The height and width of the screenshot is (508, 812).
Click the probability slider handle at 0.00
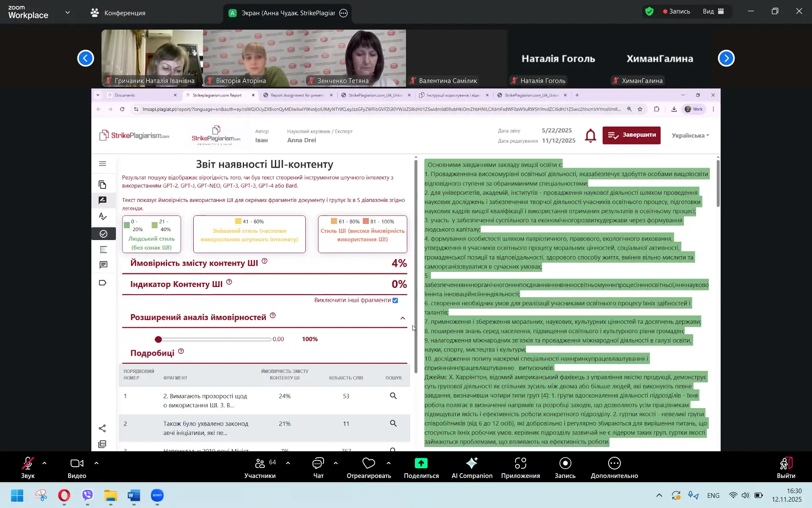point(158,340)
